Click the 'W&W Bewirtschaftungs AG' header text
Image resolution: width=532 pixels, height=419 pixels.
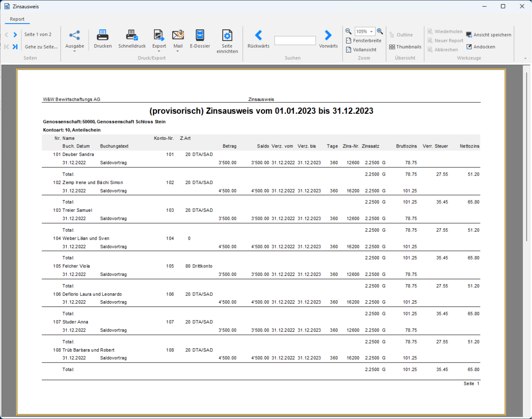point(72,99)
